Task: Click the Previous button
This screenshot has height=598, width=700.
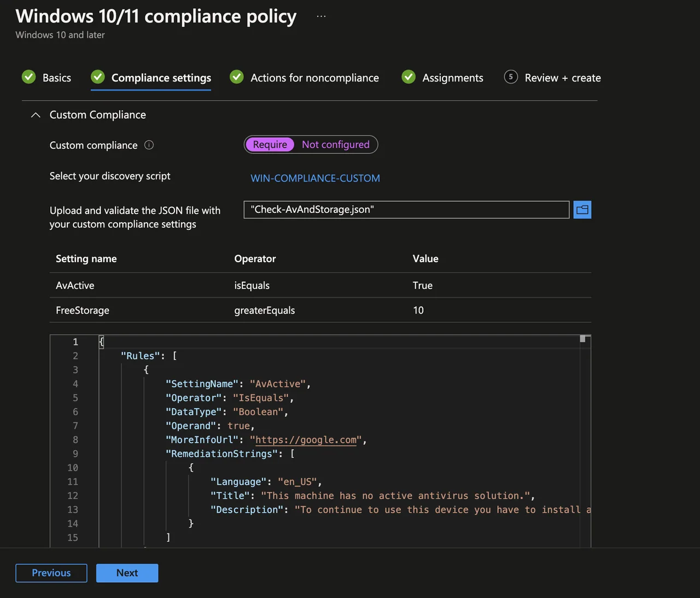Action: (51, 573)
